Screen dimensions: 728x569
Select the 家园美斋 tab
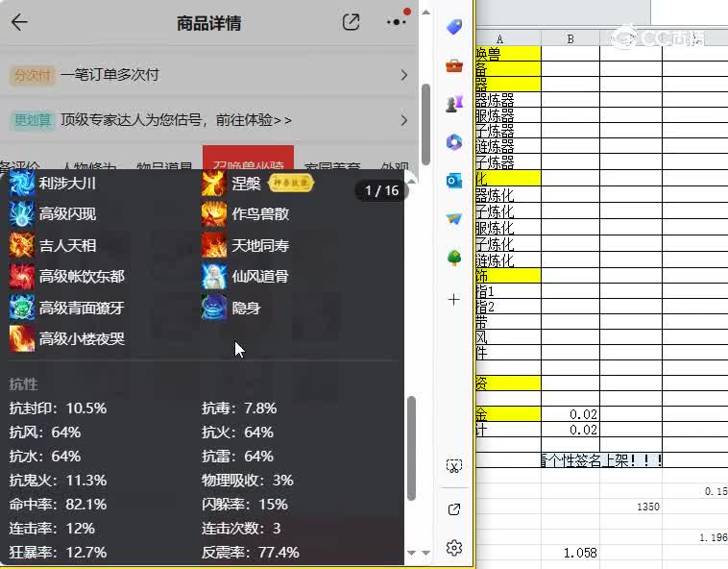pyautogui.click(x=332, y=165)
